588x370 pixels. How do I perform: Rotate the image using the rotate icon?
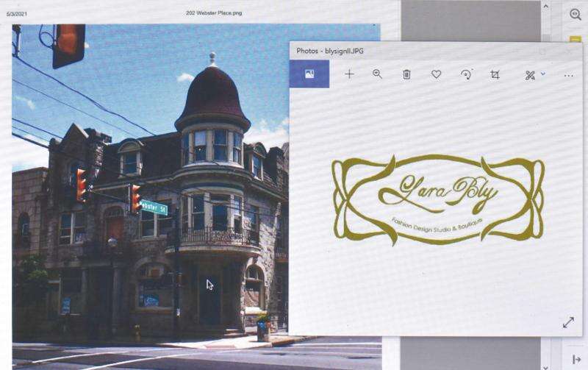(x=466, y=74)
